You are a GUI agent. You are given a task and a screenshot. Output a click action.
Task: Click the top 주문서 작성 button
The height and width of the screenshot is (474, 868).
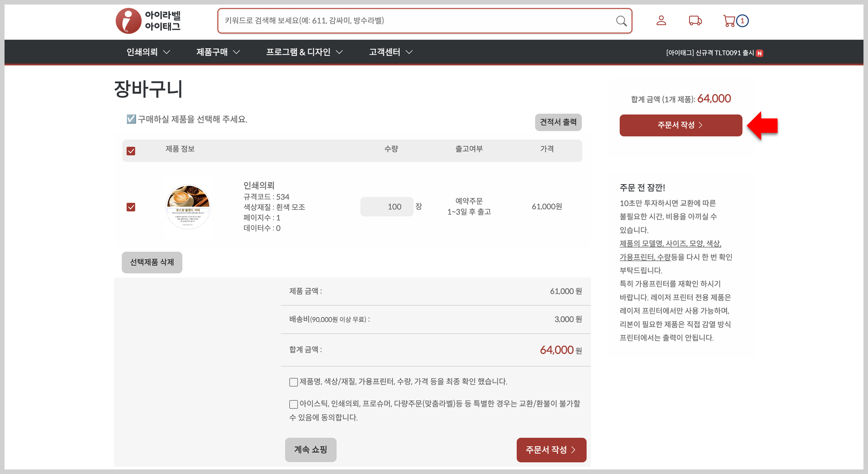click(x=680, y=125)
